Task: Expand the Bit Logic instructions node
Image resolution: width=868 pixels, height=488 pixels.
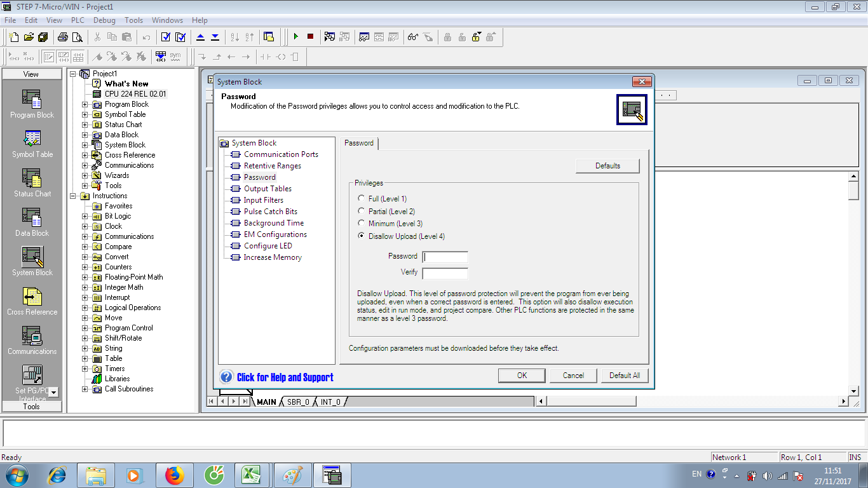Action: pyautogui.click(x=85, y=215)
